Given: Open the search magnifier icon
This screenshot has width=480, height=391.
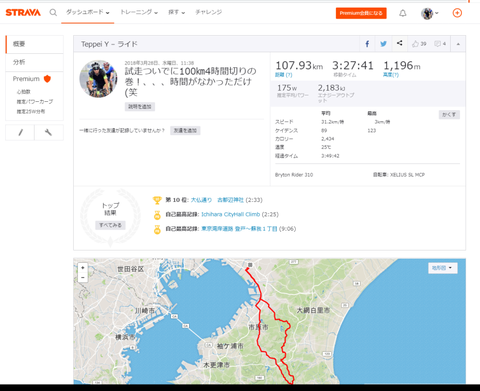Looking at the screenshot, I should pyautogui.click(x=53, y=13).
